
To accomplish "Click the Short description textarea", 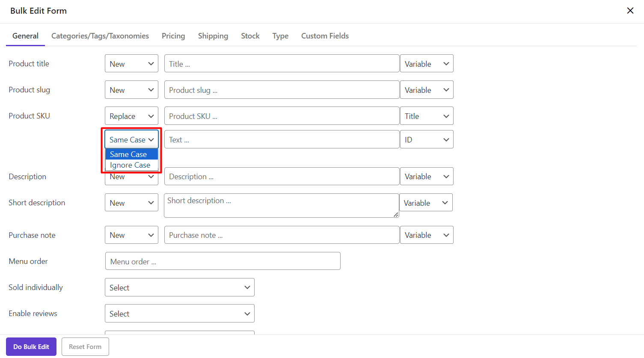I will pyautogui.click(x=282, y=205).
